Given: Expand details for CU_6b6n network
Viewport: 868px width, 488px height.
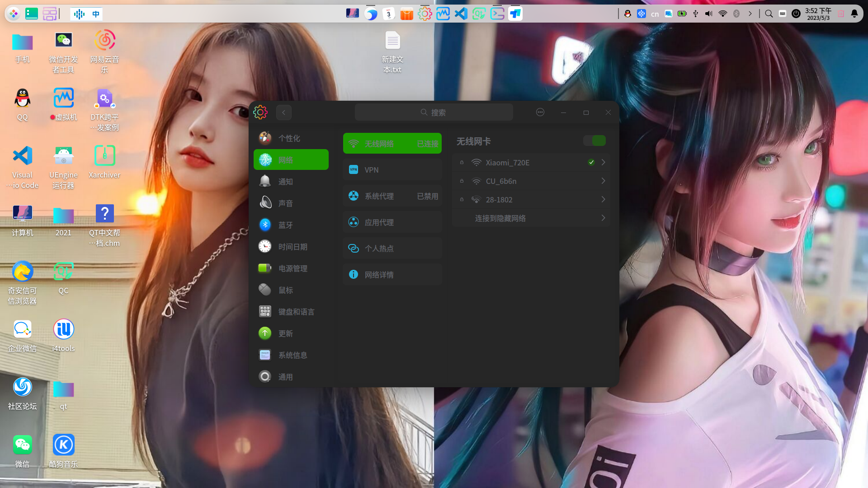Looking at the screenshot, I should click(x=603, y=181).
